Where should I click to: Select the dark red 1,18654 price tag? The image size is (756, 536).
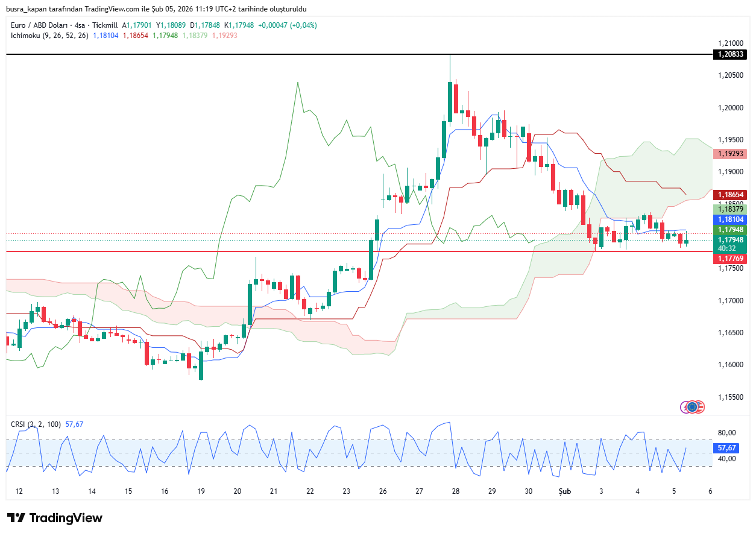coord(730,195)
